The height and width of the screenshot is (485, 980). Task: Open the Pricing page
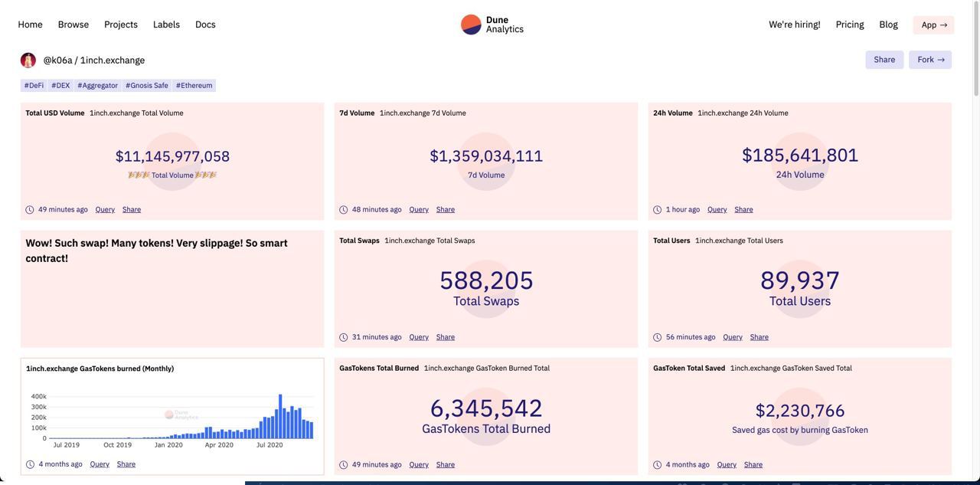point(850,25)
